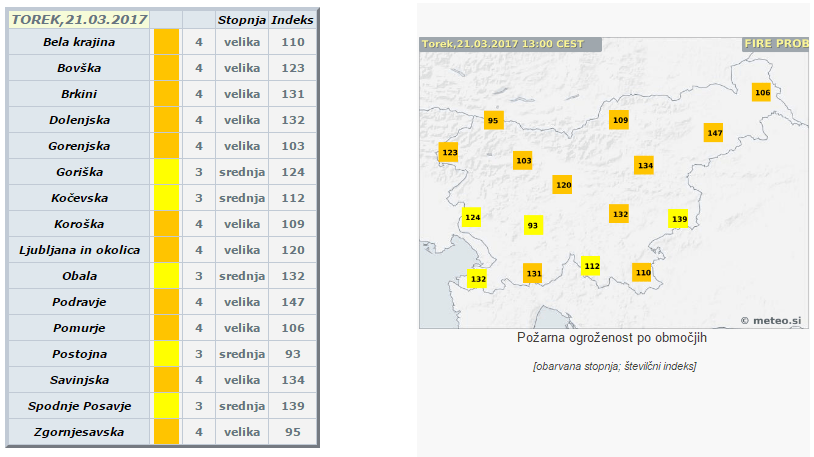Image resolution: width=814 pixels, height=457 pixels.
Task: Select the 123 marker on the map
Action: click(449, 153)
